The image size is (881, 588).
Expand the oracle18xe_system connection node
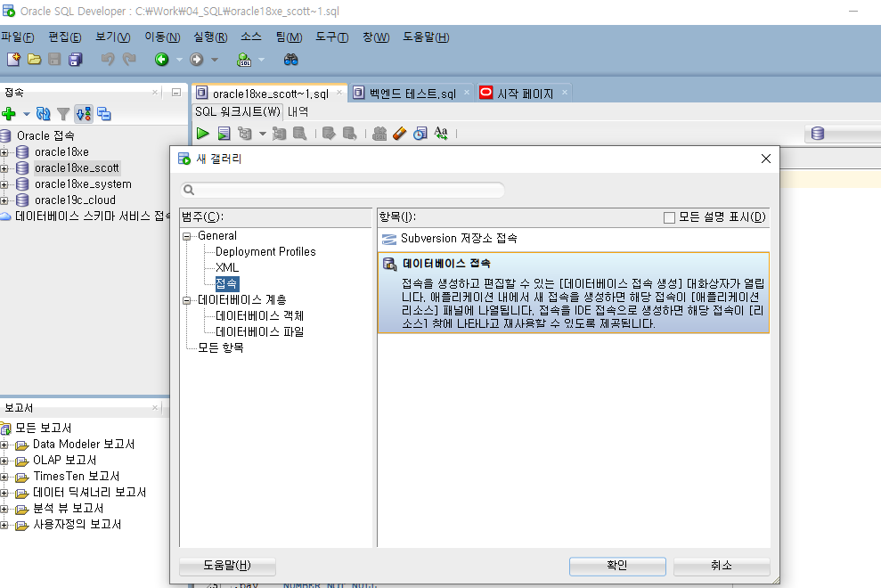pos(4,184)
